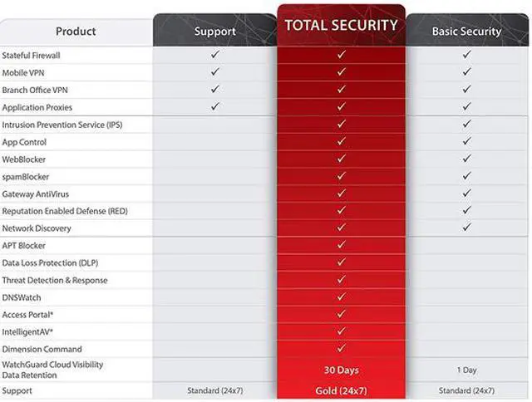Click the Product header cell

click(x=76, y=32)
